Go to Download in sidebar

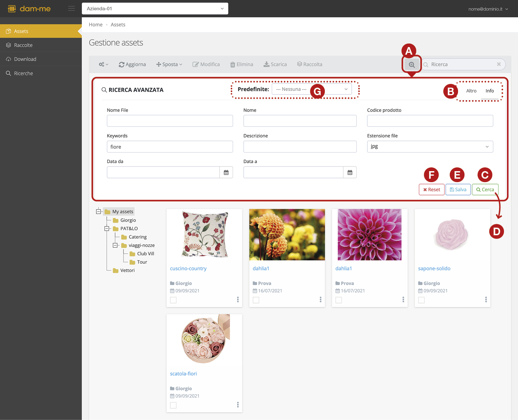pos(41,59)
